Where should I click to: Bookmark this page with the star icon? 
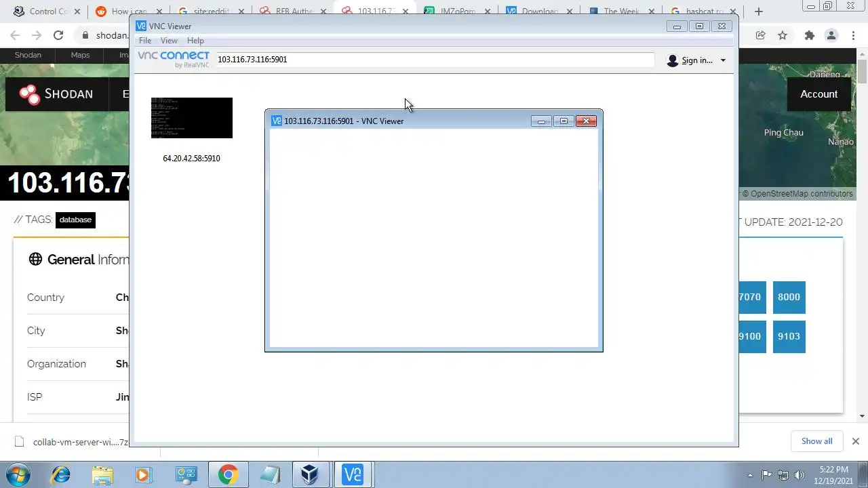[783, 35]
